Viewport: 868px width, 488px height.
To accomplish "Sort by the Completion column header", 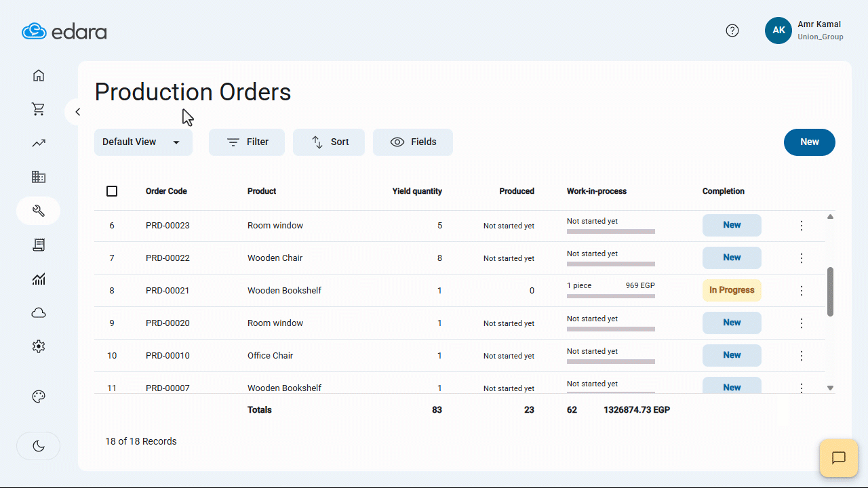I will click(x=724, y=191).
